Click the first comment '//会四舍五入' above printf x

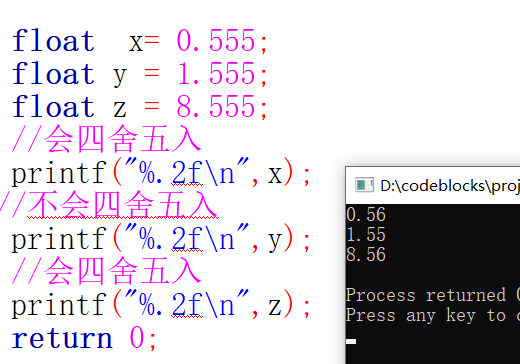pos(107,139)
